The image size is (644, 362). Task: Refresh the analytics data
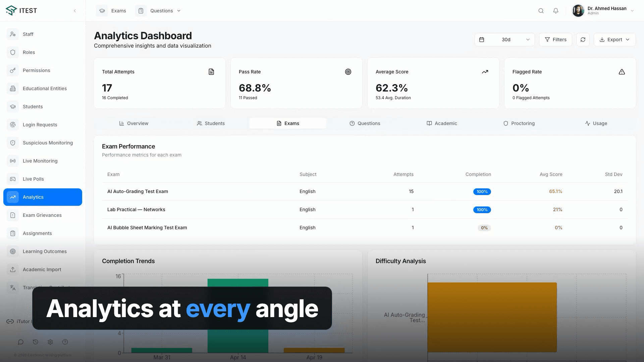583,40
